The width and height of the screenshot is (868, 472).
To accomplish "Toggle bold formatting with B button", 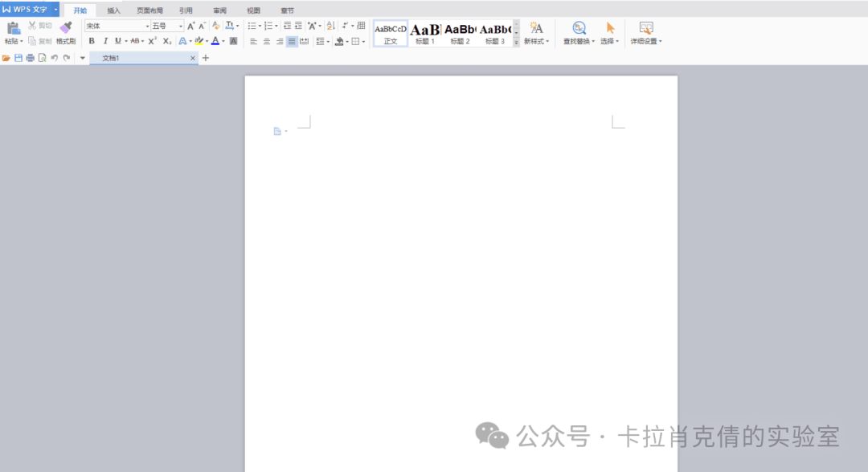I will (92, 41).
